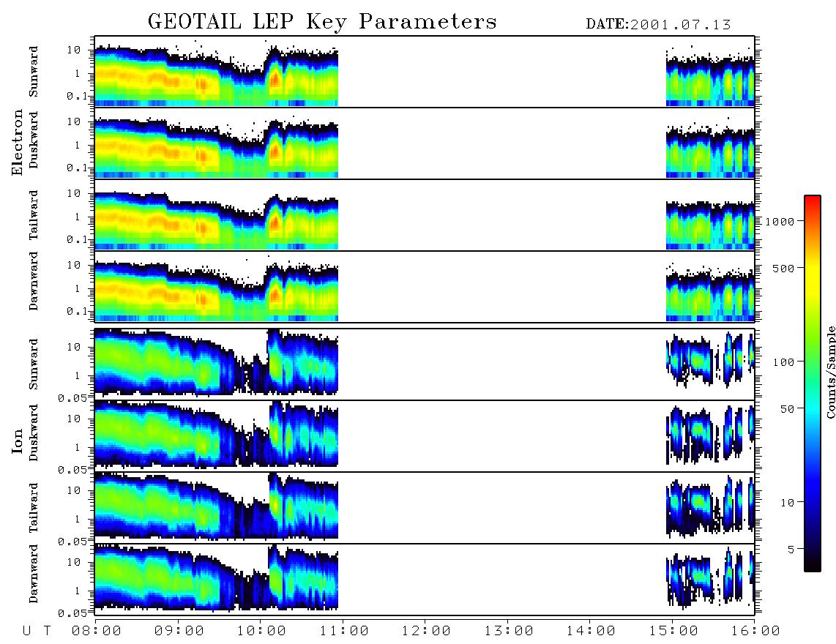836x644 pixels.
Task: Click the Ion Dawnward panel label
Action: pyautogui.click(x=34, y=574)
